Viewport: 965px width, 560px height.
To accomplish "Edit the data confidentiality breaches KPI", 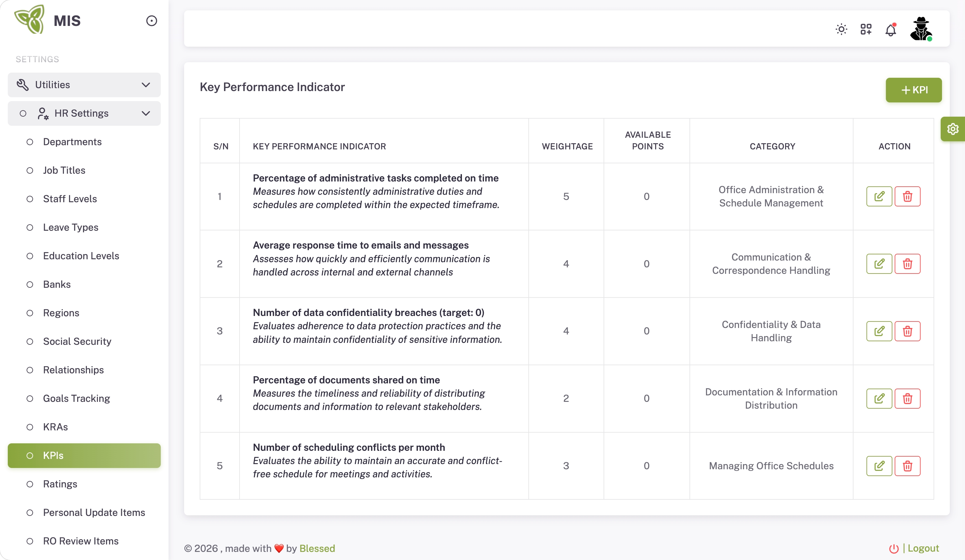I will click(x=879, y=331).
